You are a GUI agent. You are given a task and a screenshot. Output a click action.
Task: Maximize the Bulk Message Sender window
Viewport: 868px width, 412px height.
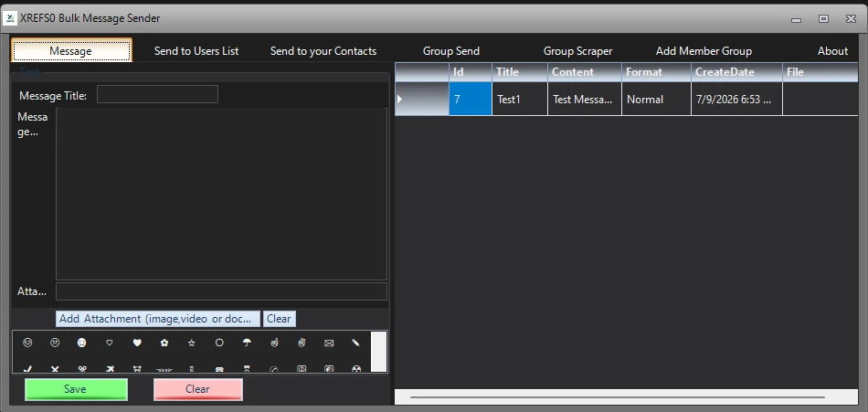click(x=823, y=19)
